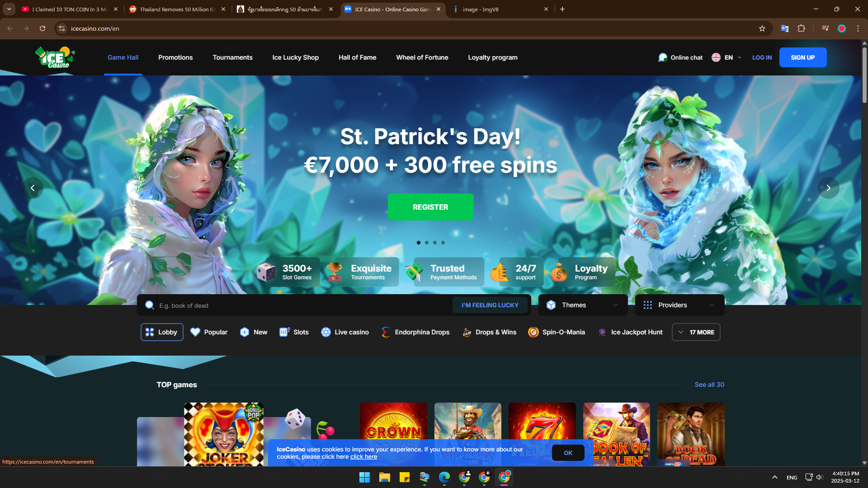Open Hall of Fame menu item
Viewport: 868px width, 488px height.
[358, 57]
